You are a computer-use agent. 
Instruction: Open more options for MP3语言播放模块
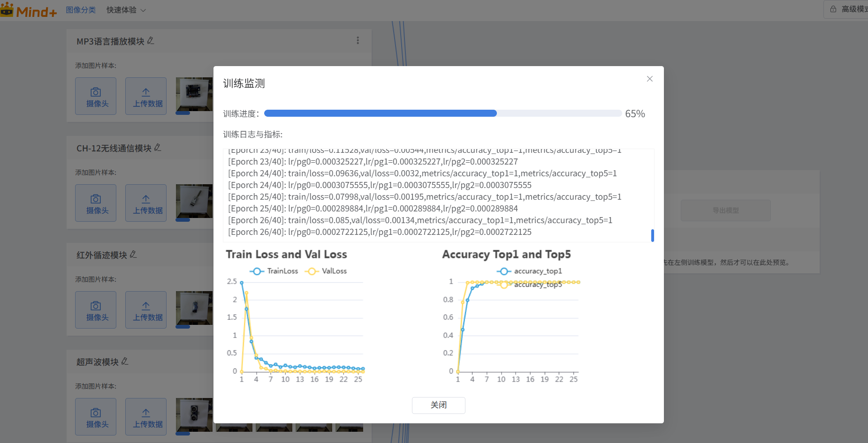(358, 40)
